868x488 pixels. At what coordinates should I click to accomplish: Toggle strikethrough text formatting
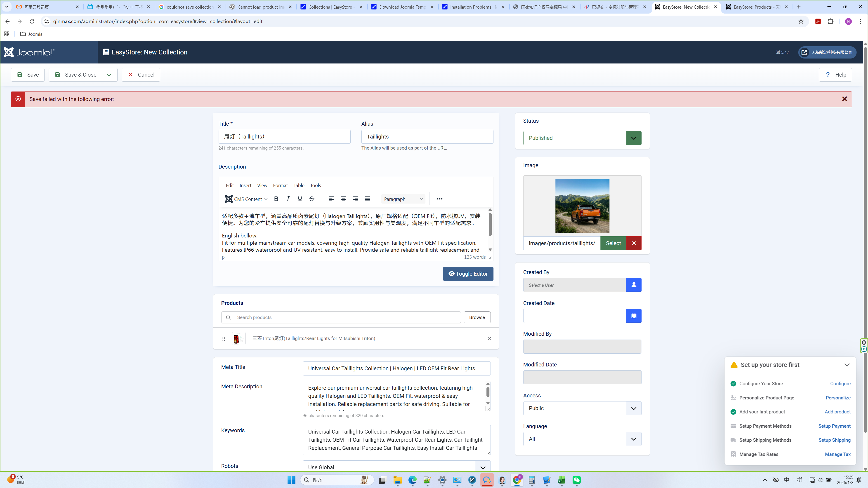(x=312, y=199)
